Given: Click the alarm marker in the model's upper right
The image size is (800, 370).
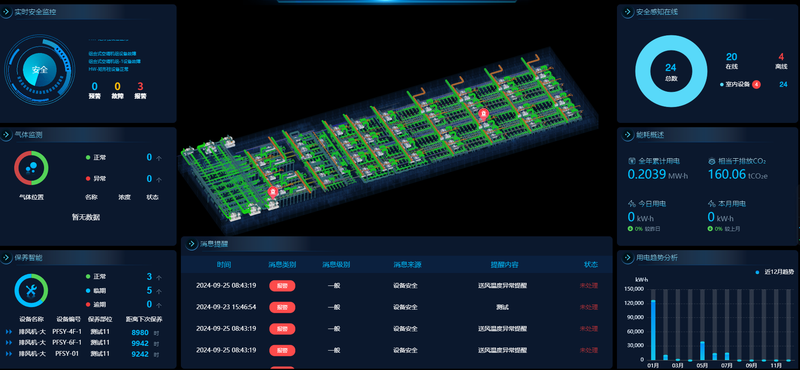Looking at the screenshot, I should pos(484,113).
